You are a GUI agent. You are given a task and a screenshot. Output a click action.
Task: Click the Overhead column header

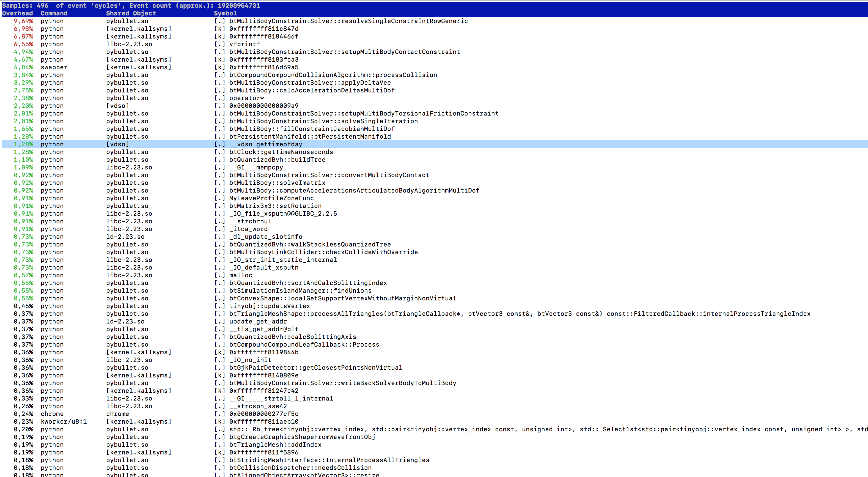(x=18, y=13)
